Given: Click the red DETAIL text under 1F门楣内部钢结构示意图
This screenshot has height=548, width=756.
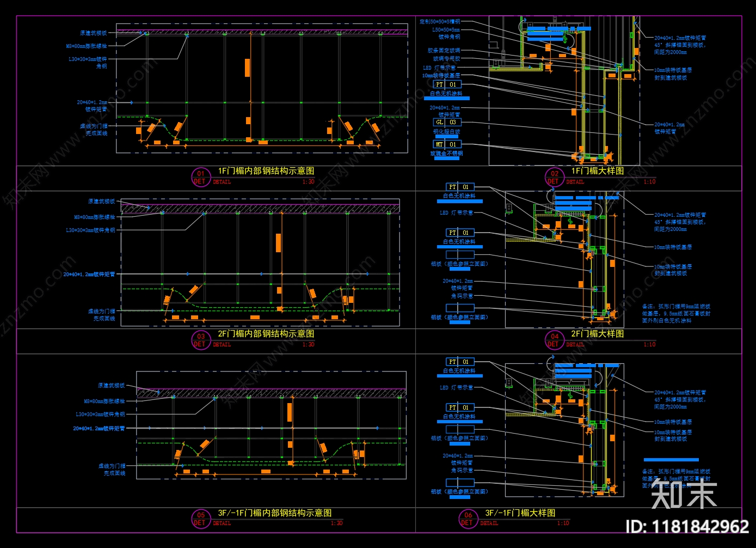Looking at the screenshot, I should [x=222, y=182].
